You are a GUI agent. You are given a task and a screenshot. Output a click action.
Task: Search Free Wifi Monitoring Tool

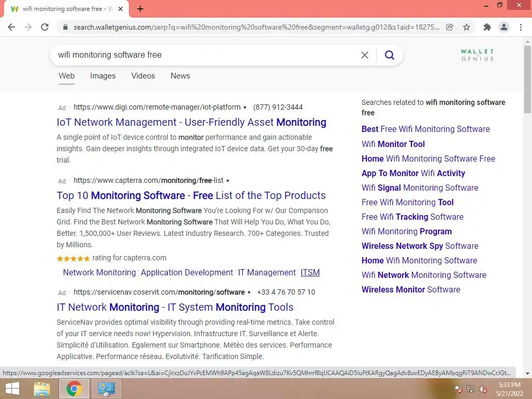click(407, 203)
